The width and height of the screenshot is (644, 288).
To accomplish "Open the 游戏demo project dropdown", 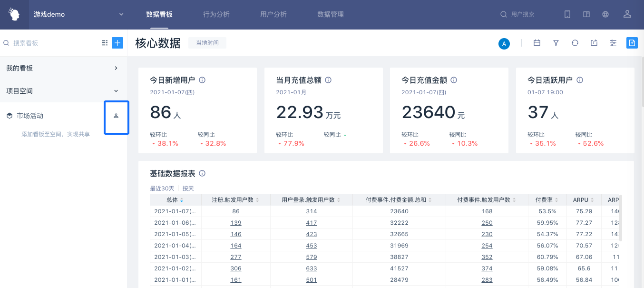I will [121, 14].
